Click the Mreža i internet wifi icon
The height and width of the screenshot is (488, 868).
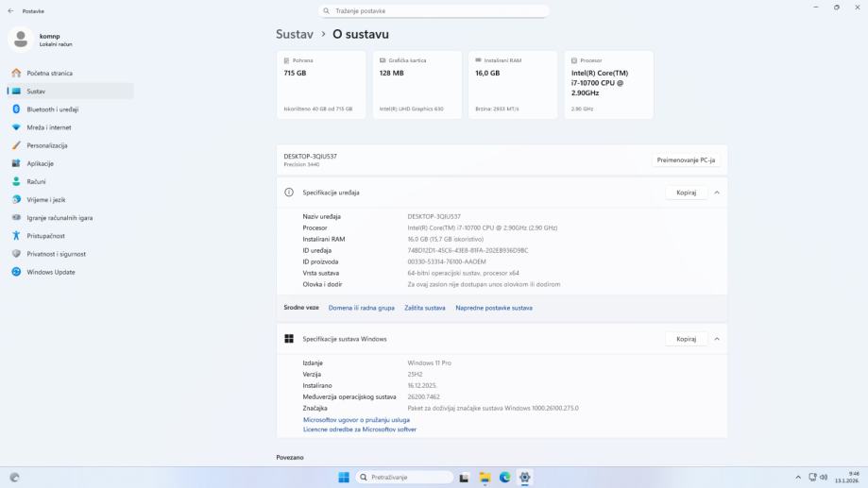point(16,127)
